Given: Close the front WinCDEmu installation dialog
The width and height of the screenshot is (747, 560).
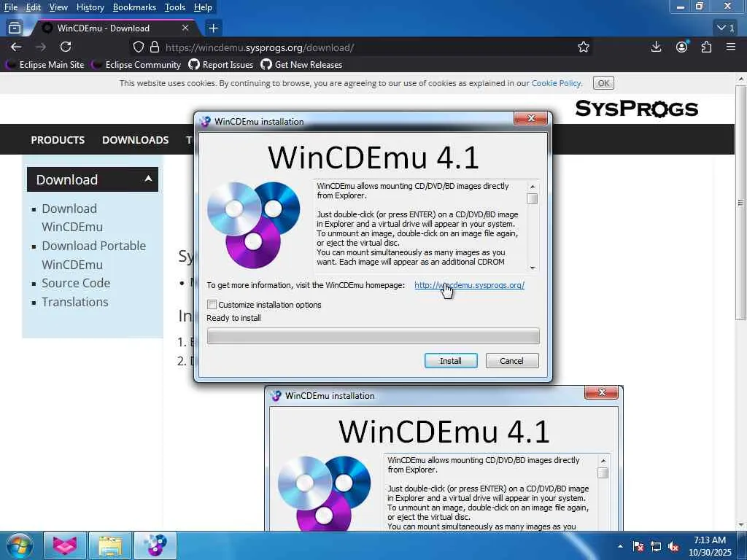Looking at the screenshot, I should point(531,118).
